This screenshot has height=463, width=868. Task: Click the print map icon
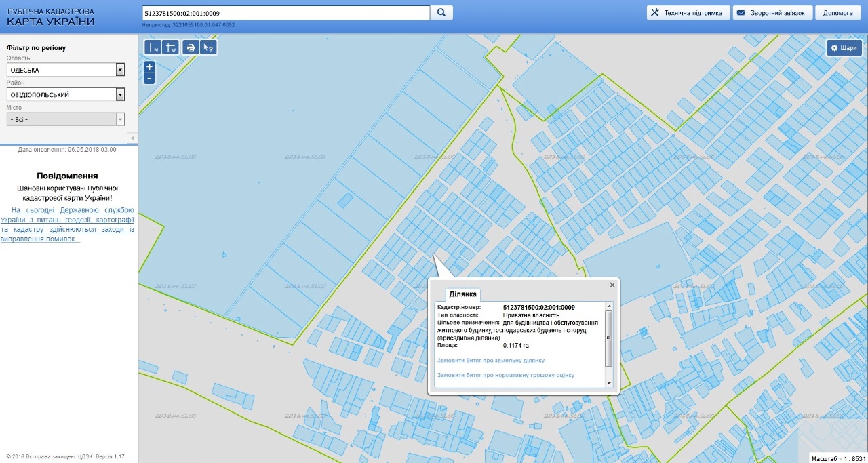point(191,47)
